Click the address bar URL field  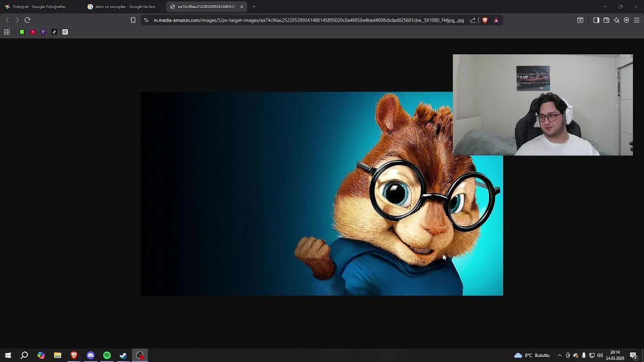pos(308,20)
